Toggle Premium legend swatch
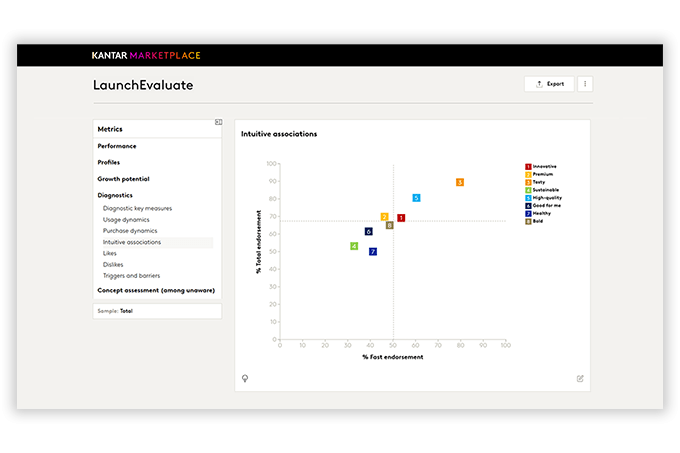680x453 pixels. [x=528, y=174]
